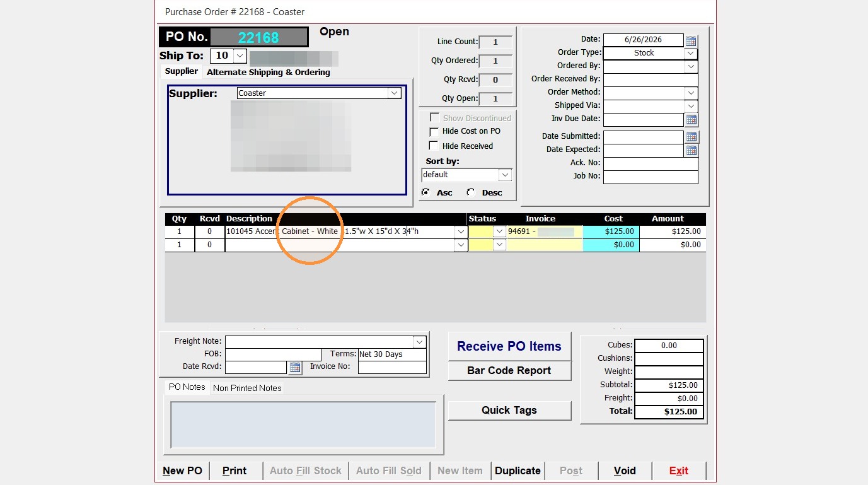
Task: Expand the Ship To dropdown
Action: coord(240,56)
